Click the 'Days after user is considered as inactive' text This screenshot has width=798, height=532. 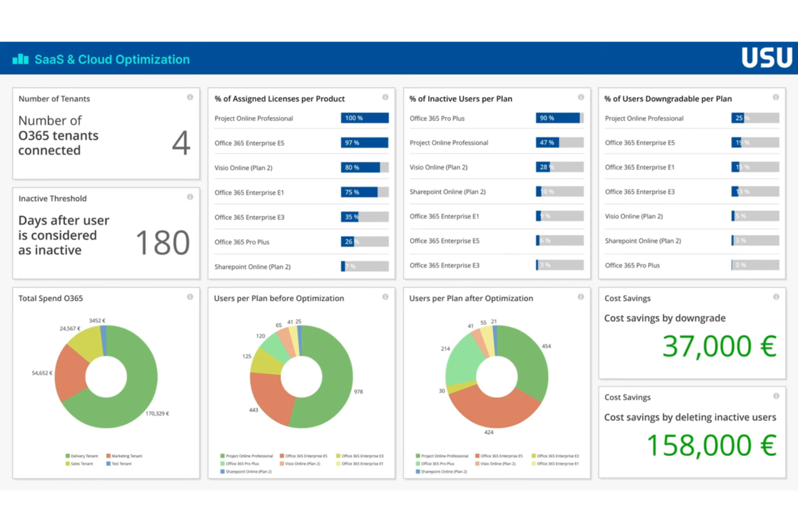coord(64,235)
